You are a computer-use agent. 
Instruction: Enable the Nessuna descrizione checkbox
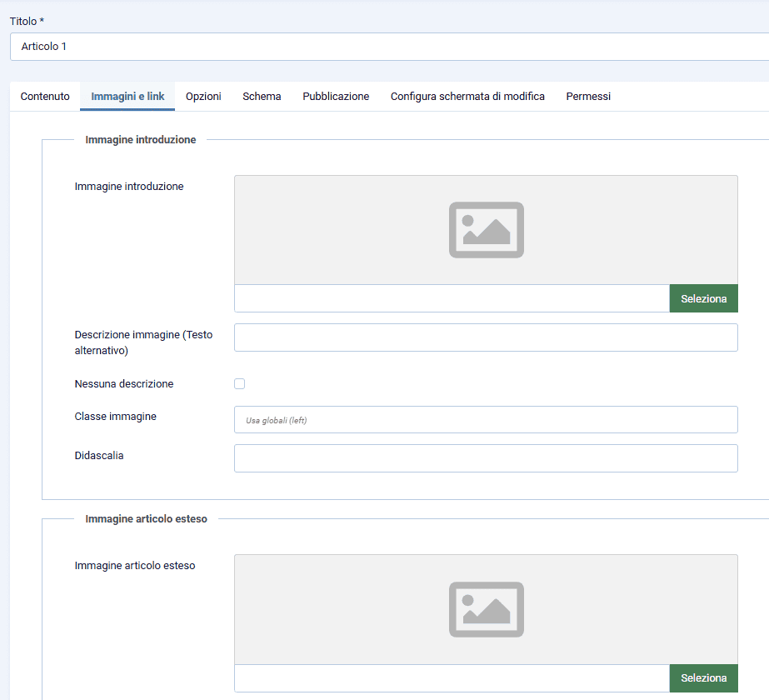coord(240,383)
